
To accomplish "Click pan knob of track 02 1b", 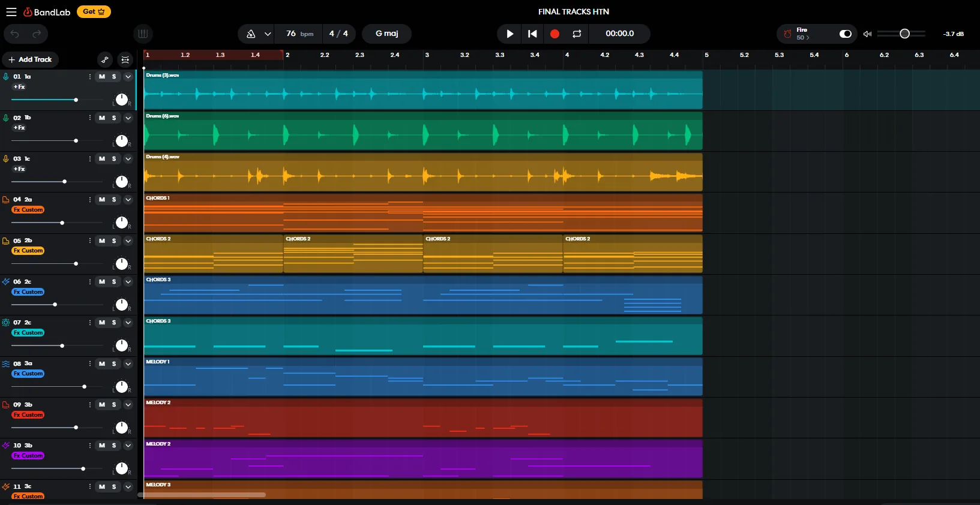I will 122,140.
